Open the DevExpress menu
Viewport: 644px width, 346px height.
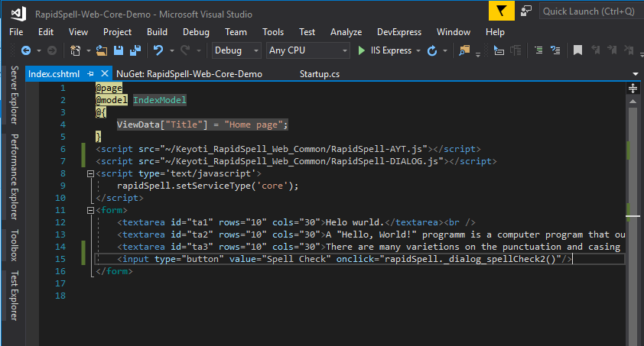point(399,32)
